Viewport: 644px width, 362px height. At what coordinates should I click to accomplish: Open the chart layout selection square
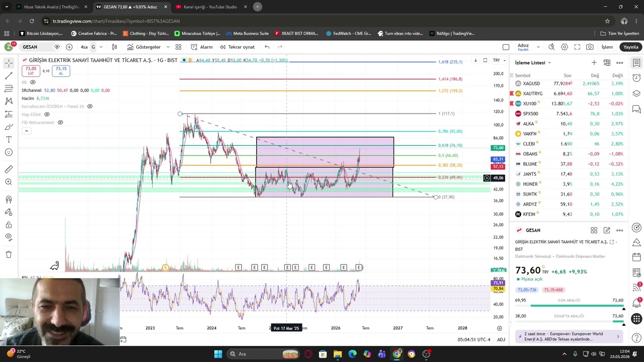[x=506, y=47]
